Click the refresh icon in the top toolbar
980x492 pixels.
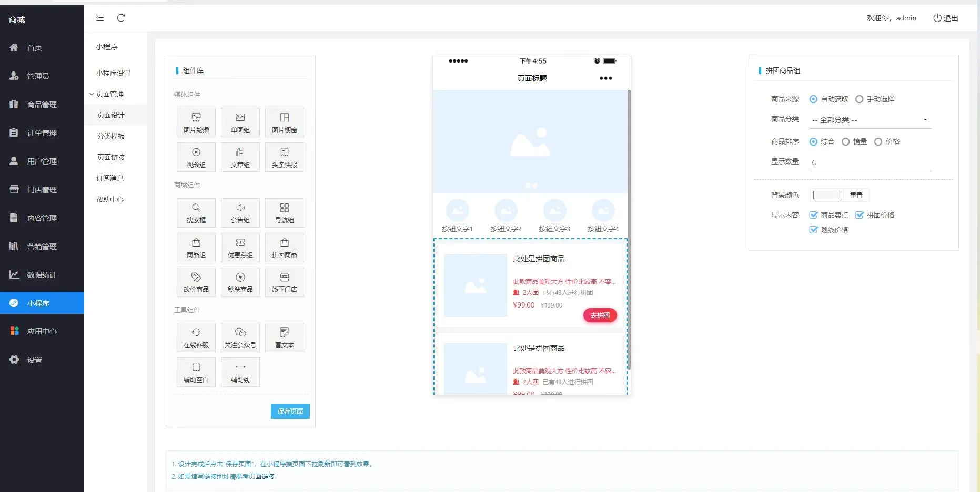pos(122,17)
